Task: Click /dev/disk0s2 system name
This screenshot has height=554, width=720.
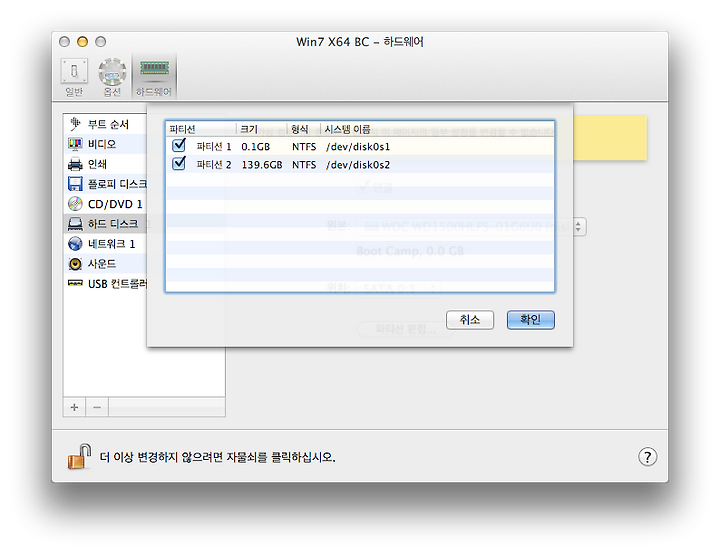Action: (x=358, y=164)
